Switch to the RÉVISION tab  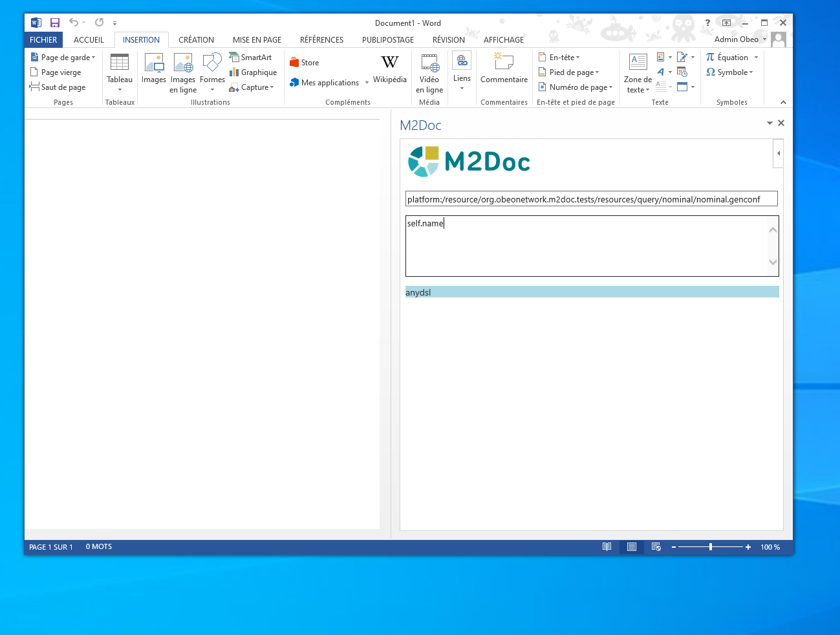[x=449, y=40]
